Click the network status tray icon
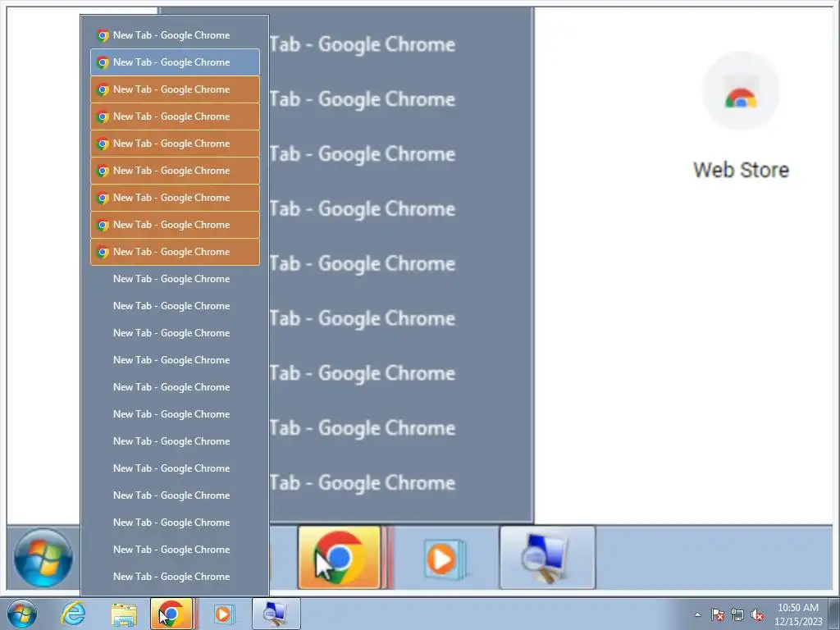 pyautogui.click(x=737, y=614)
